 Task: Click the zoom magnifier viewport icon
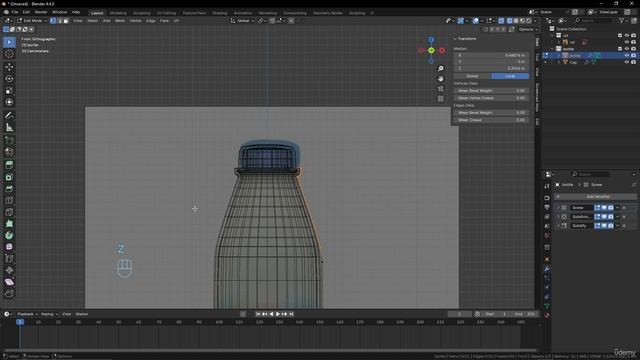pos(441,69)
